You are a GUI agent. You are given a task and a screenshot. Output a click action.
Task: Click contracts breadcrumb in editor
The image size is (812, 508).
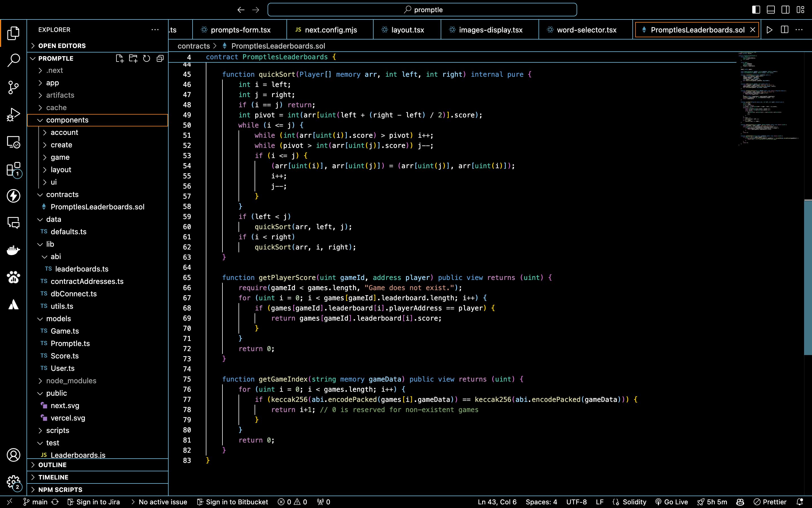point(194,46)
